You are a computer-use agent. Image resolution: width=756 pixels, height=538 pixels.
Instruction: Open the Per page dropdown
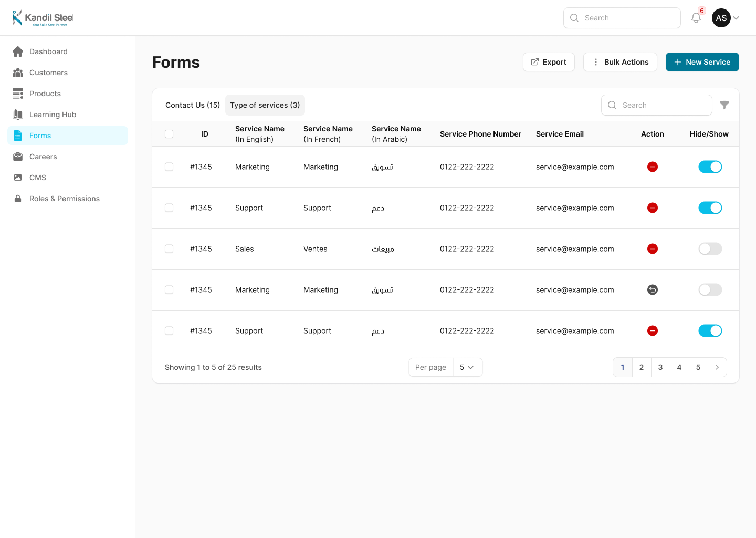point(467,367)
